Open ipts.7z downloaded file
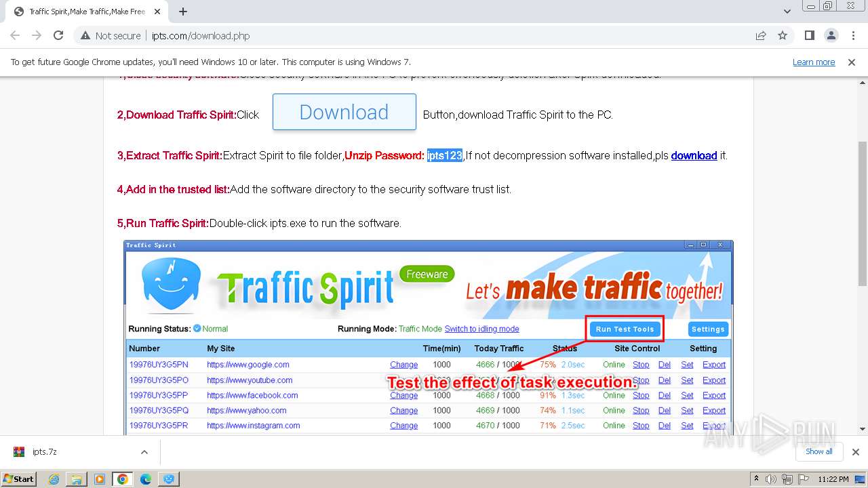 [45, 452]
